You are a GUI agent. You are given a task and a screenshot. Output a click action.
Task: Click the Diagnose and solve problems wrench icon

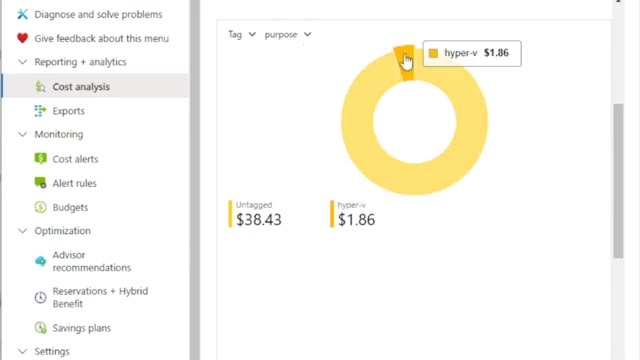pyautogui.click(x=22, y=14)
